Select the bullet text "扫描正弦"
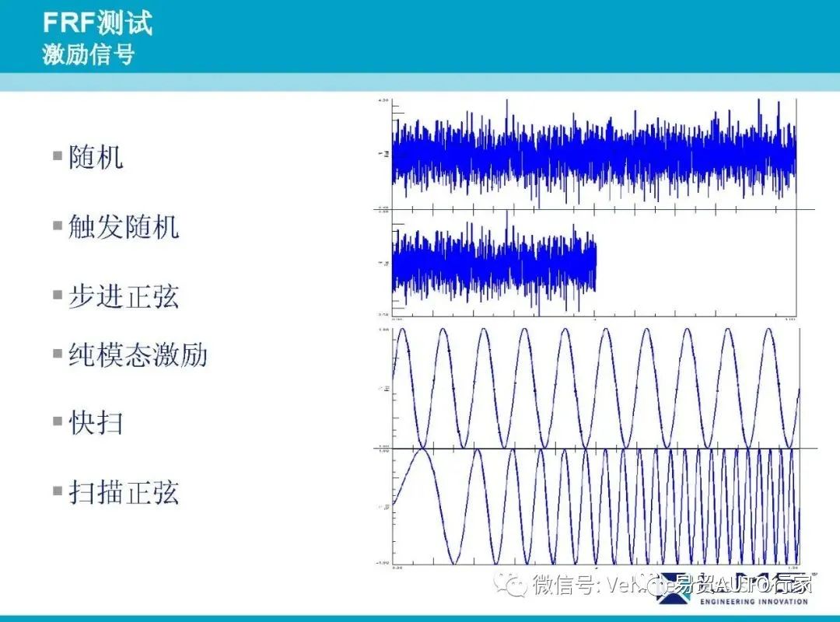The image size is (840, 622). click(124, 492)
